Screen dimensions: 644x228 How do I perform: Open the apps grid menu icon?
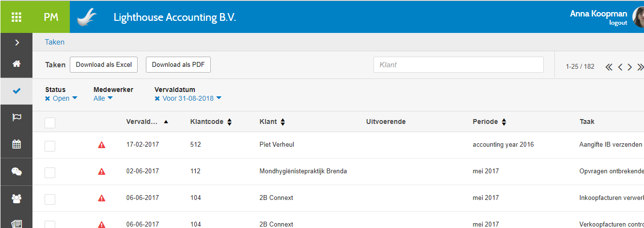16,17
